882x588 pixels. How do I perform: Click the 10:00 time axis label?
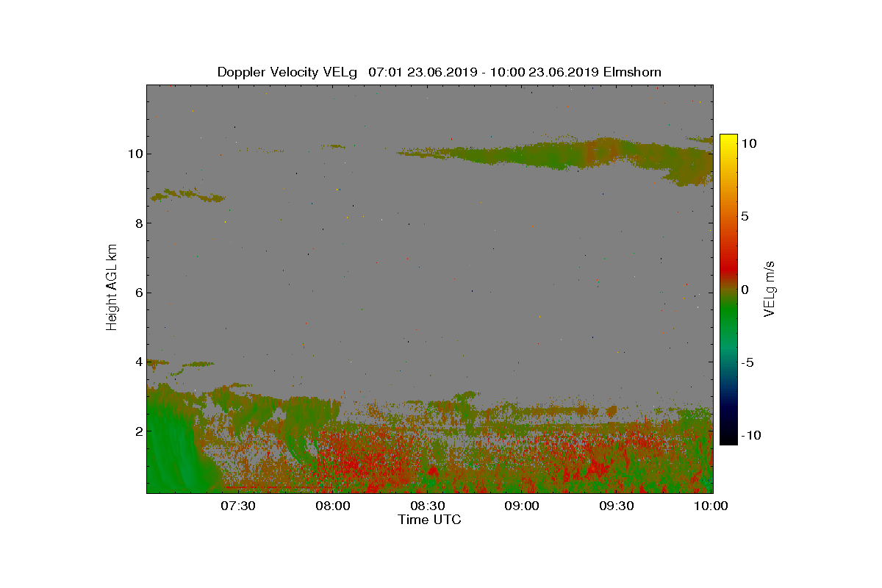pyautogui.click(x=711, y=506)
